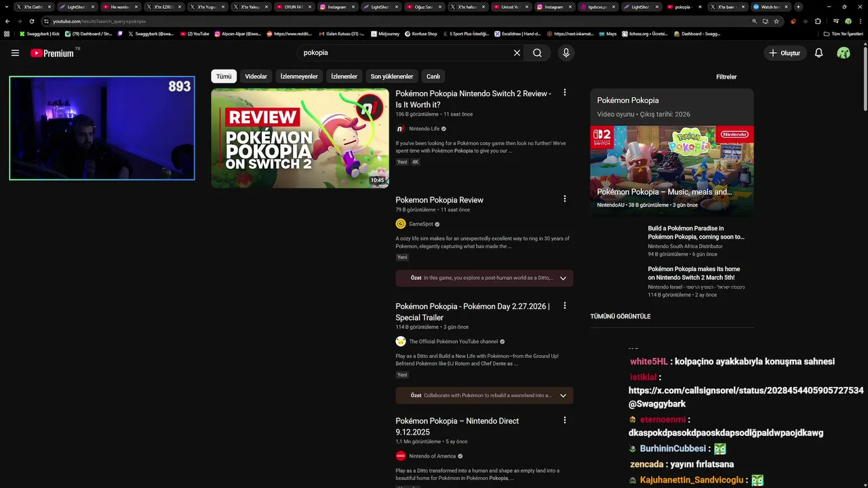Select the Videolar filter chip
This screenshot has width=868, height=488.
pos(256,77)
